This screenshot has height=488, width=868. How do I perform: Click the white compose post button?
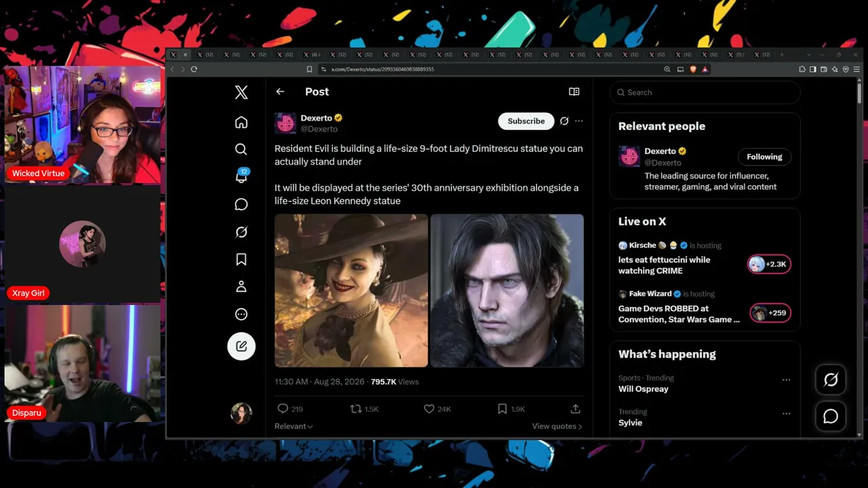241,346
